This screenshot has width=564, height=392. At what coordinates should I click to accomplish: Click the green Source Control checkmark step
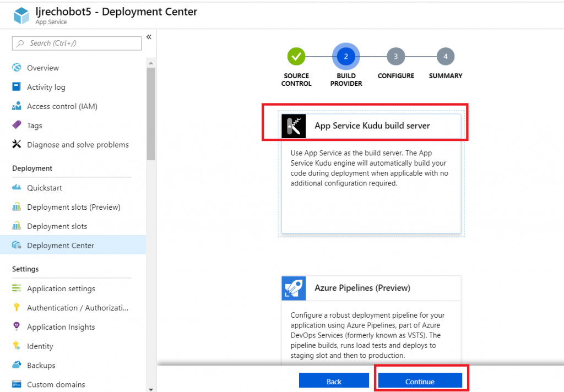296,57
